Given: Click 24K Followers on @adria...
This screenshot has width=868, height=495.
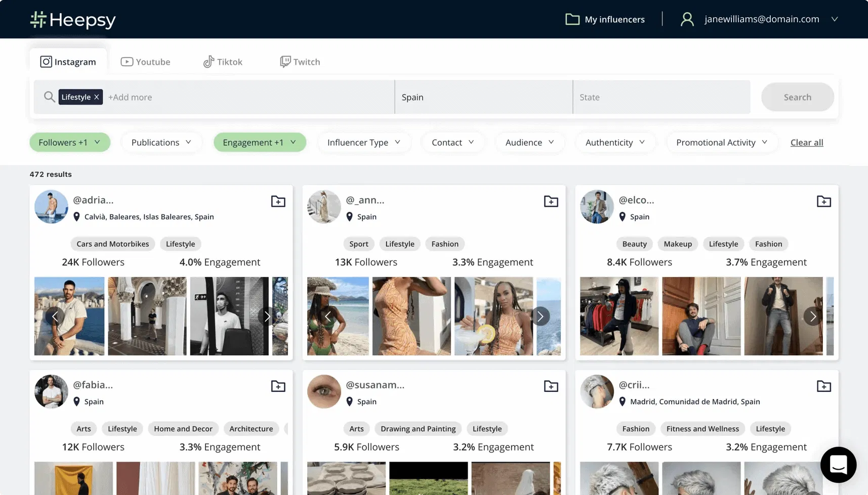Looking at the screenshot, I should click(93, 262).
